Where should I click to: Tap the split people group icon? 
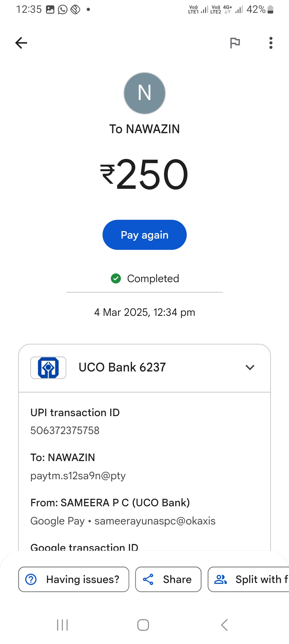[220, 579]
